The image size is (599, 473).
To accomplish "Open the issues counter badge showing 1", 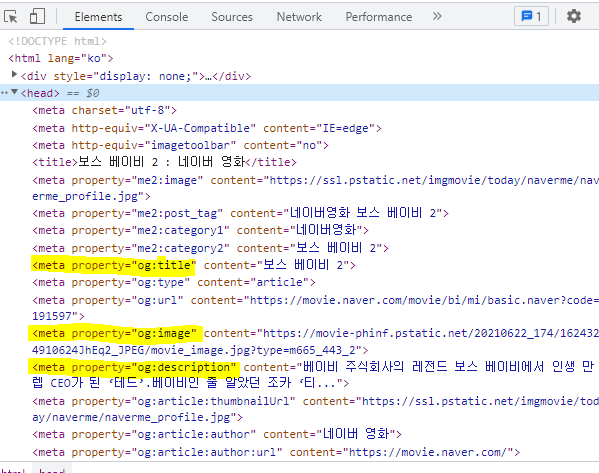I will (531, 16).
